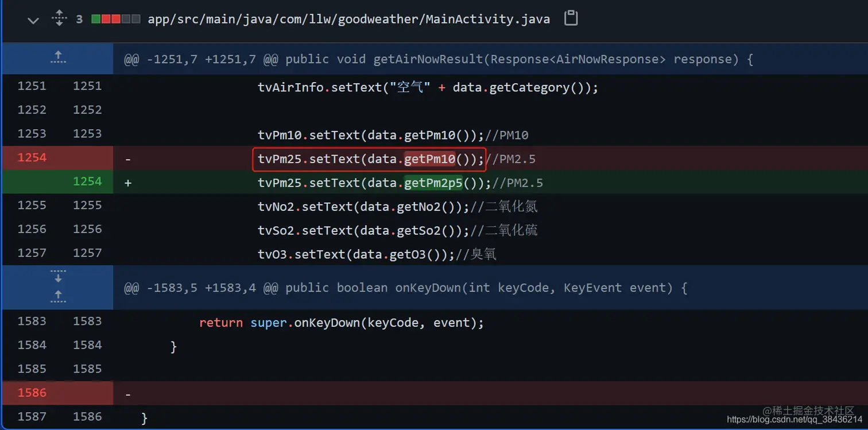
Task: Click the tvPm10.setText code line
Action: tap(393, 135)
